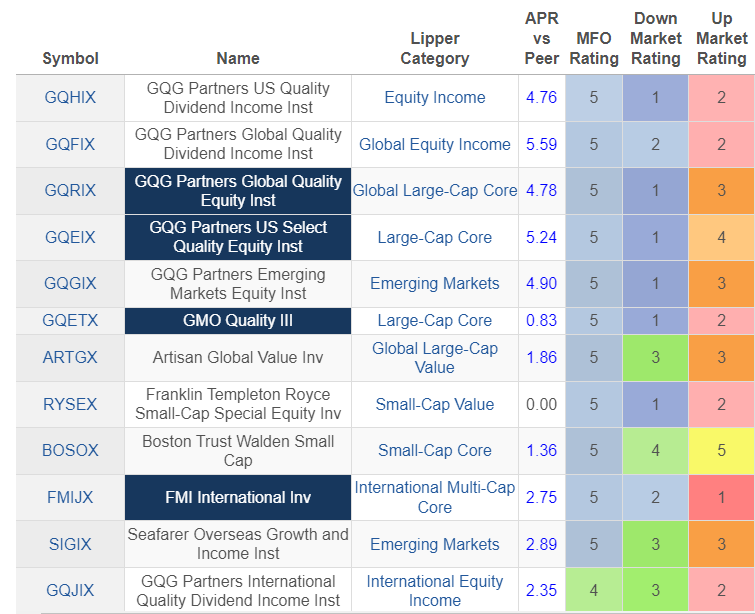The image size is (755, 614).
Task: Select the FMI International Inv name cell
Action: point(237,497)
